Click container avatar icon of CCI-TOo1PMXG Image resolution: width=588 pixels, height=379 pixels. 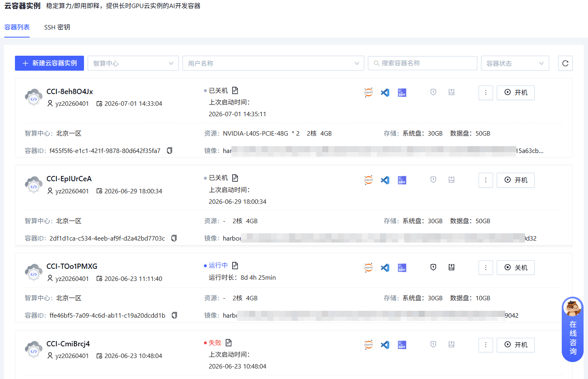point(34,272)
